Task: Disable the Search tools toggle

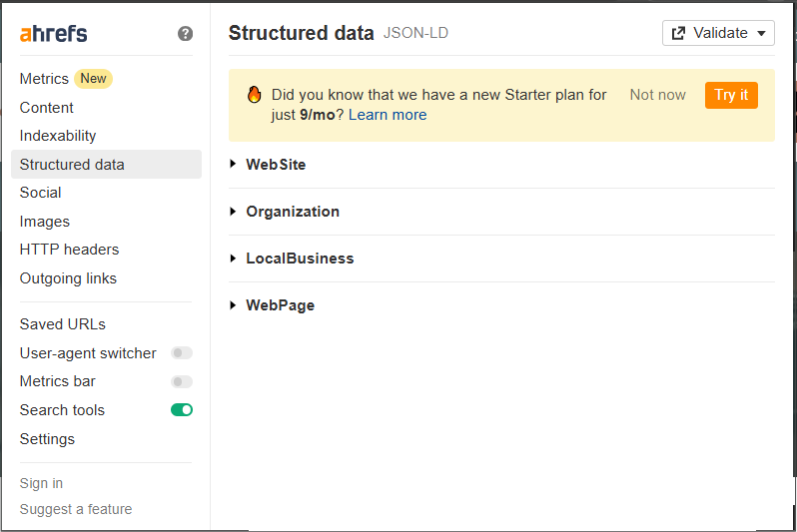Action: [x=182, y=410]
